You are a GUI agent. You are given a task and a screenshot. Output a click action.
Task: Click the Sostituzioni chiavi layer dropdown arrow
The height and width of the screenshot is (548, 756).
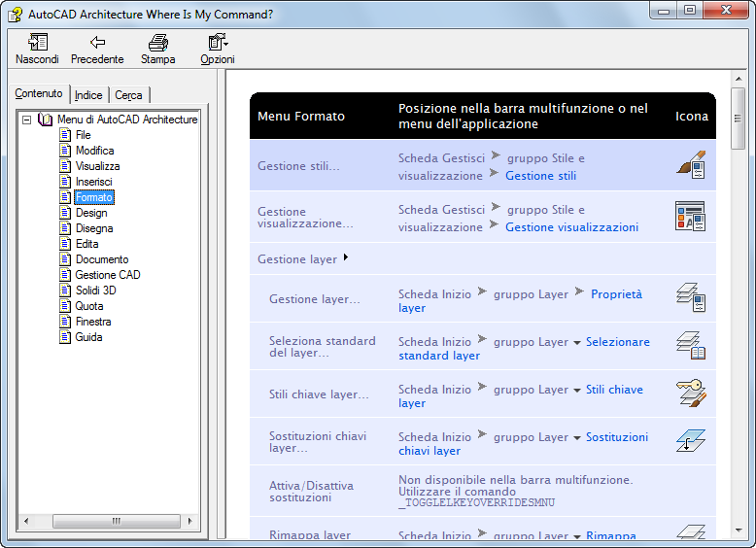576,438
